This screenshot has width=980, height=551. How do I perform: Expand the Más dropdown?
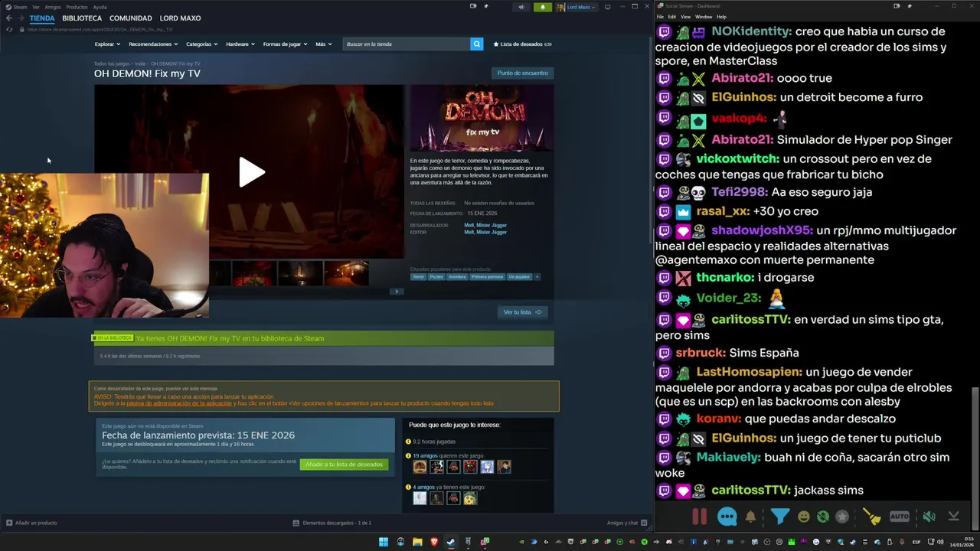[x=323, y=44]
